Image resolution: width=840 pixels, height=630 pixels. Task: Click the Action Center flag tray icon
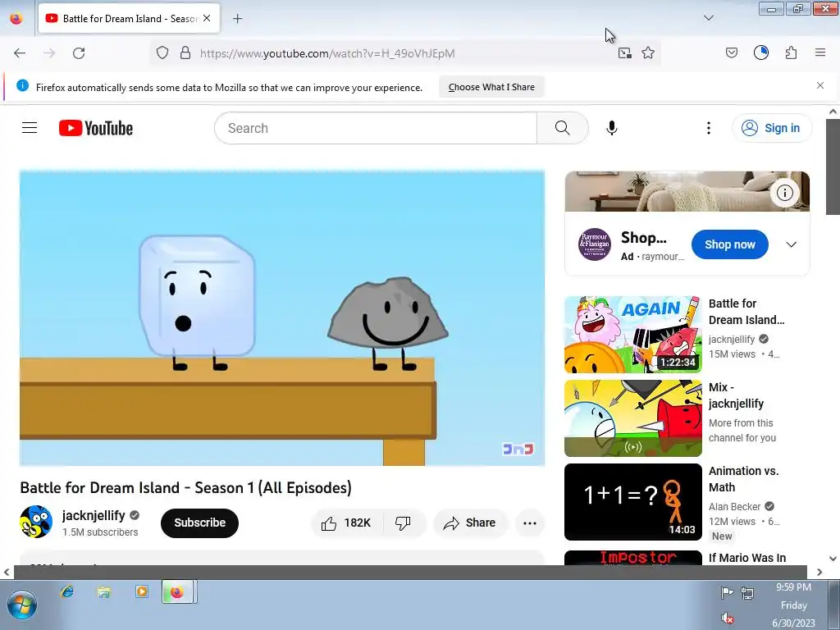[727, 592]
